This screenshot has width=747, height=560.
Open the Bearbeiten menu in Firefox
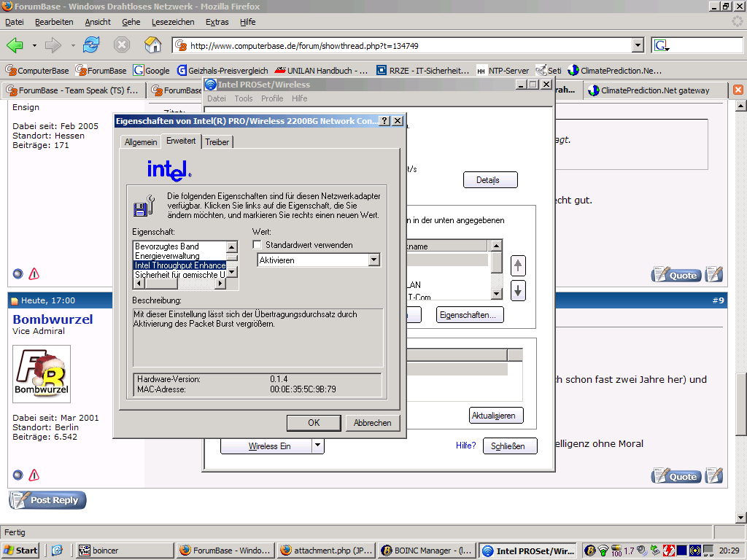[x=54, y=22]
